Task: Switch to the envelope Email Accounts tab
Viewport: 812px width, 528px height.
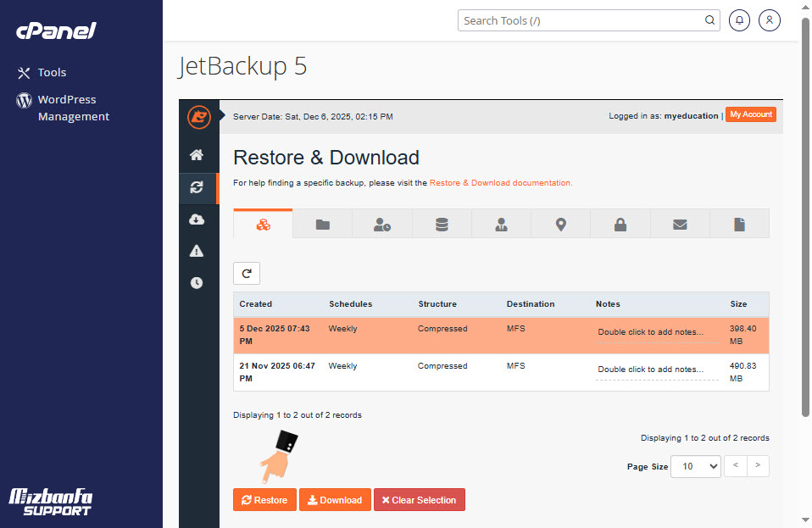Action: click(680, 225)
